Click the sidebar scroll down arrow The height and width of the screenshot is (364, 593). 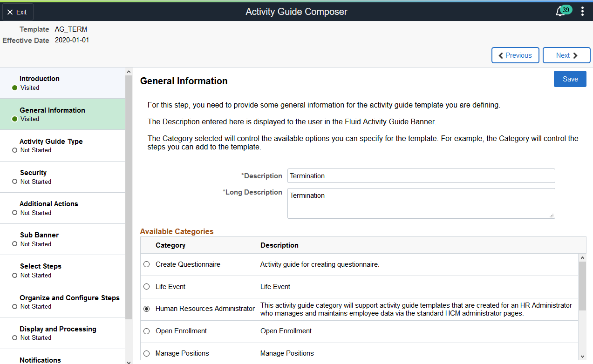[x=129, y=361]
